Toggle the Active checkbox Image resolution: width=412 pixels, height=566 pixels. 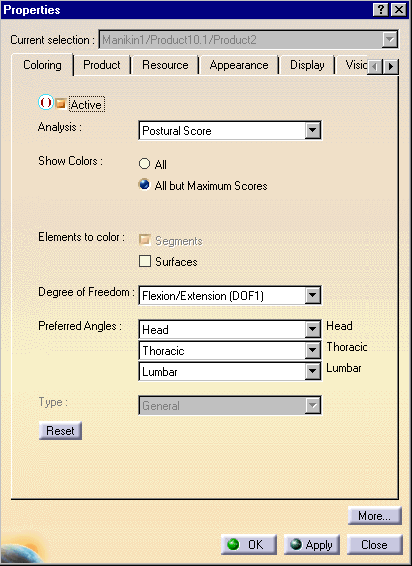click(x=61, y=104)
